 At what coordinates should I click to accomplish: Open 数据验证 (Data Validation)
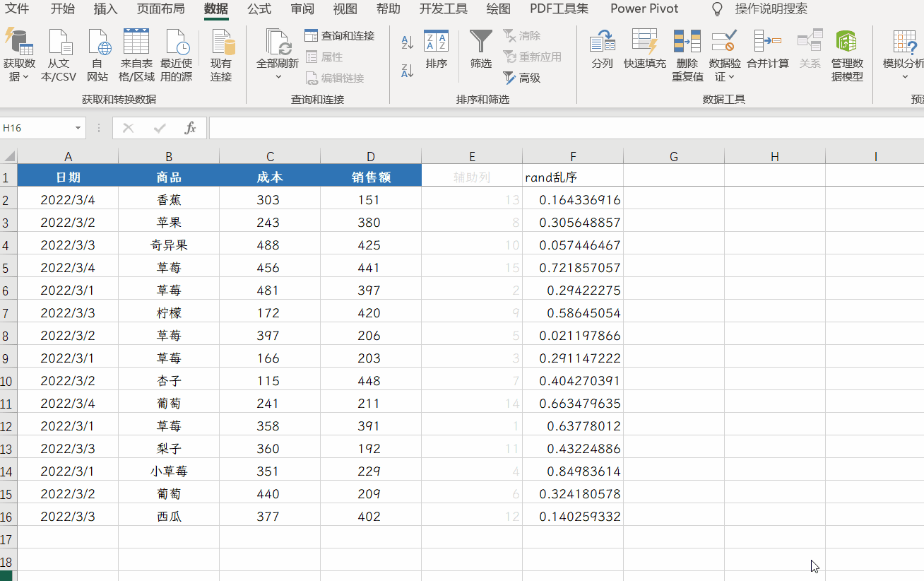coord(725,56)
